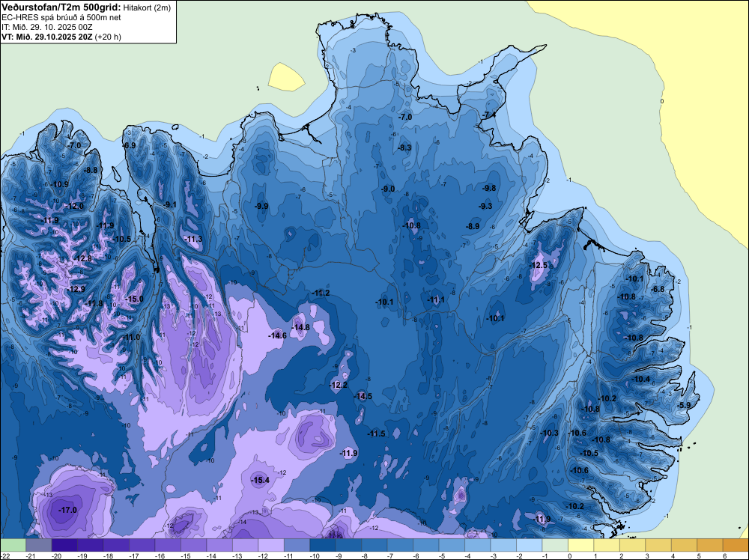Pick the -14.8 temperature value

click(x=300, y=327)
